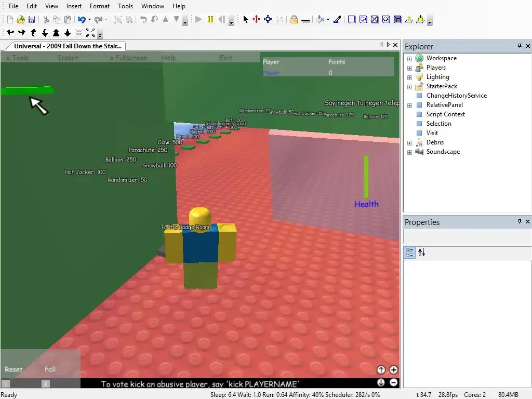The image size is (532, 399).
Task: Paste from the clipboard icon
Action: click(68, 20)
